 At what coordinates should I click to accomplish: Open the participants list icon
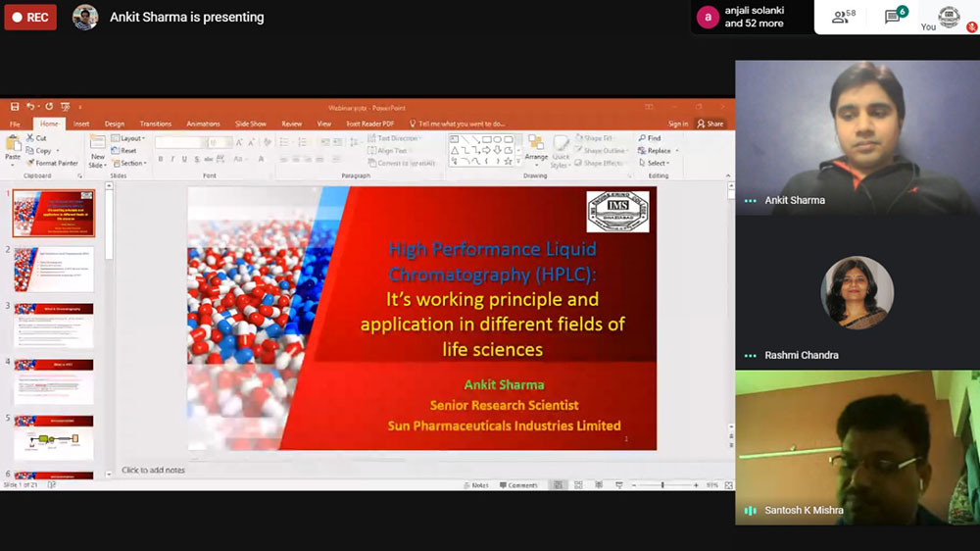843,17
